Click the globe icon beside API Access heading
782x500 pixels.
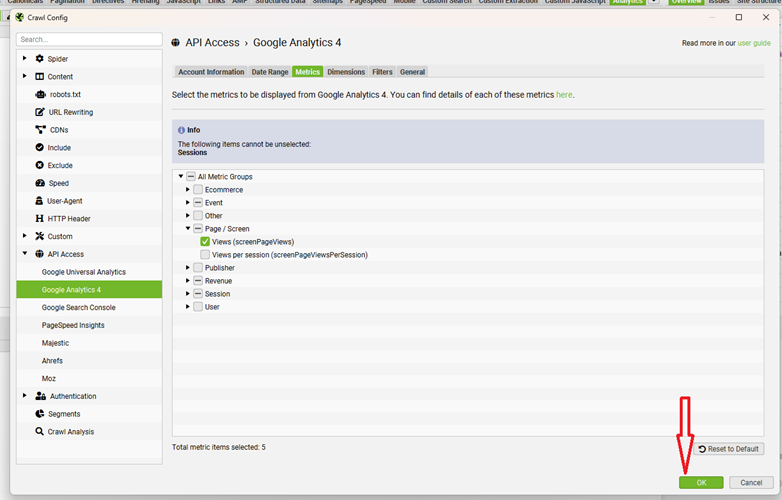click(x=176, y=43)
